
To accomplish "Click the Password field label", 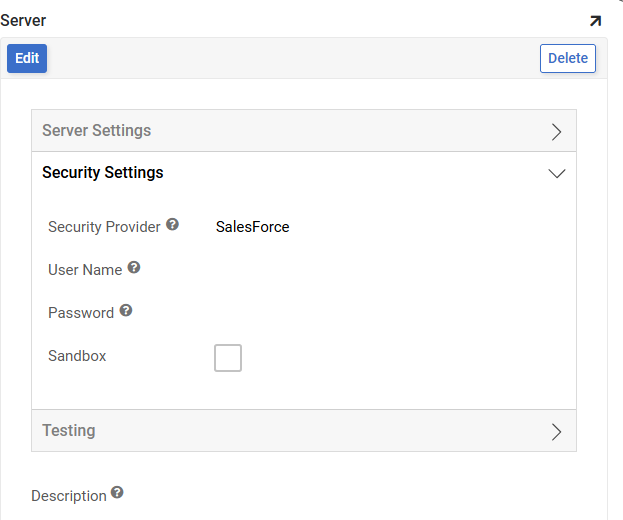I will pos(81,313).
